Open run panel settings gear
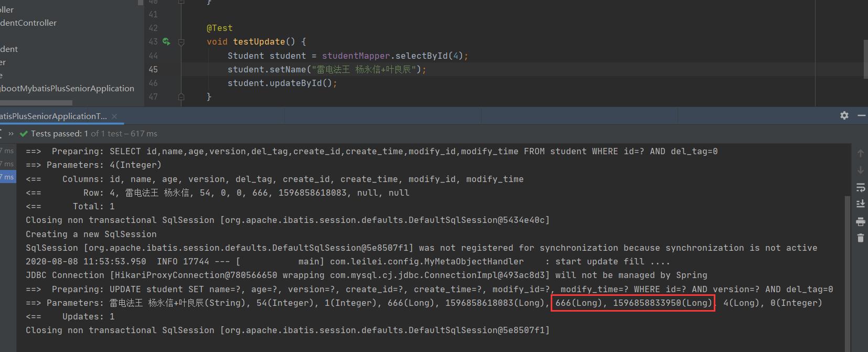Viewport: 868px width, 352px height. 844,115
